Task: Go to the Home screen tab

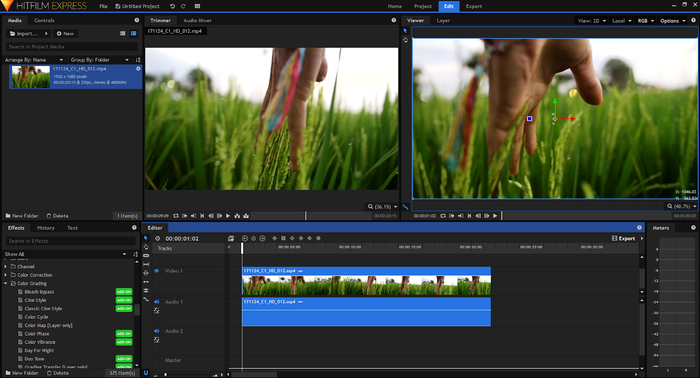Action: click(395, 6)
